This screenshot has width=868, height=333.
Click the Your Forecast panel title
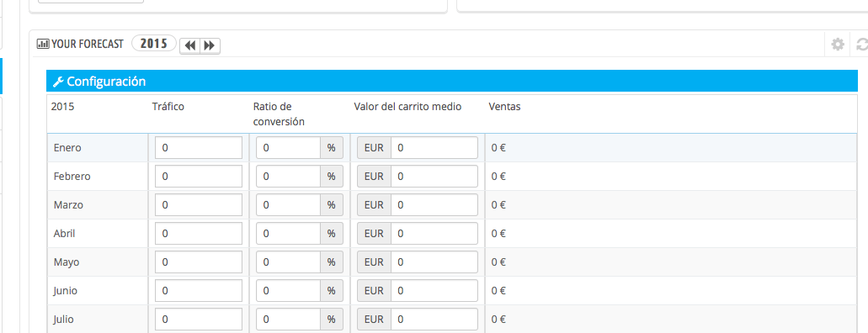(88, 45)
